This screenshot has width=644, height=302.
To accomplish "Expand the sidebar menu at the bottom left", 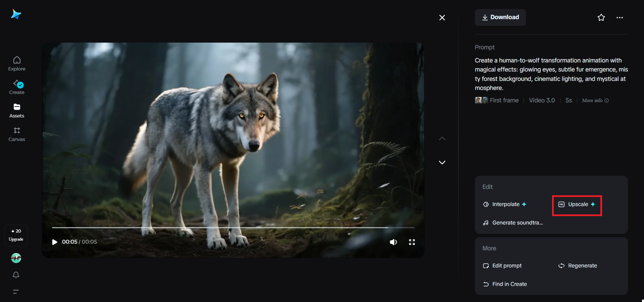I will click(16, 292).
